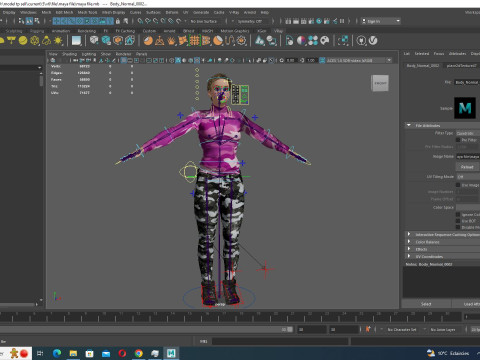The height and width of the screenshot is (360, 480).
Task: Open the Mesh Tools menu
Action: [x=87, y=12]
